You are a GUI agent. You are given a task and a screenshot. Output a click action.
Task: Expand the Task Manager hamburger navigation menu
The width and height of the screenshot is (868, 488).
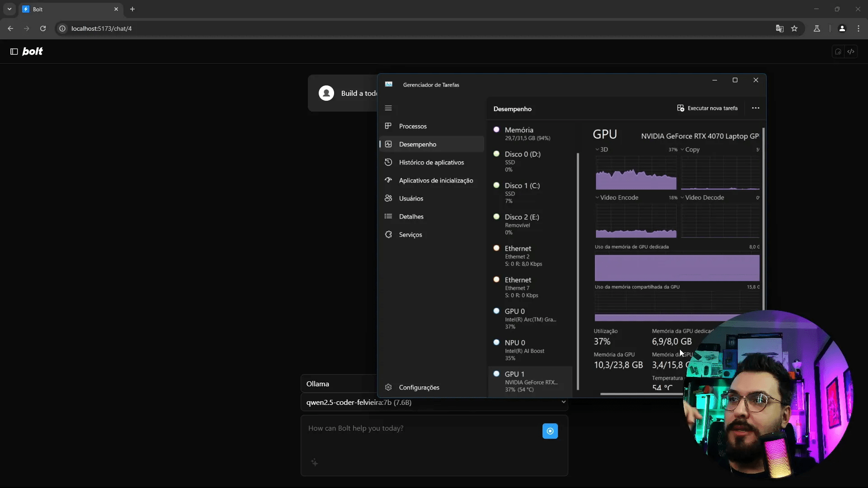[388, 108]
